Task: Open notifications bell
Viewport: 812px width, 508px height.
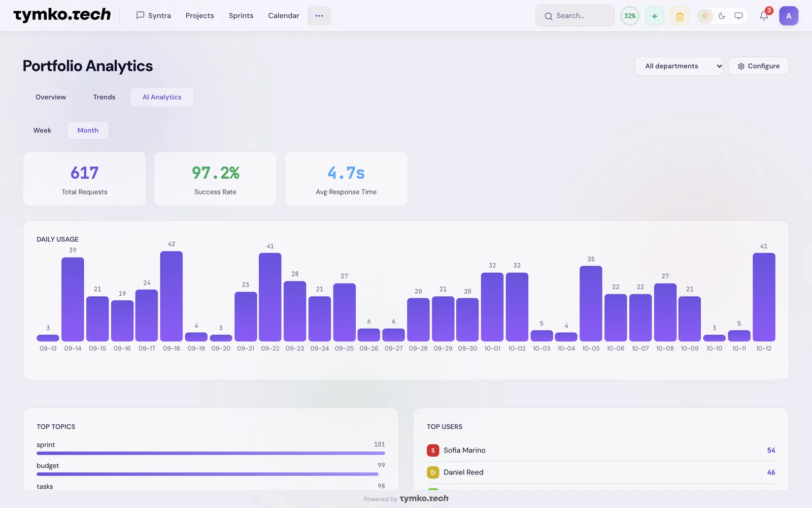Action: point(764,16)
